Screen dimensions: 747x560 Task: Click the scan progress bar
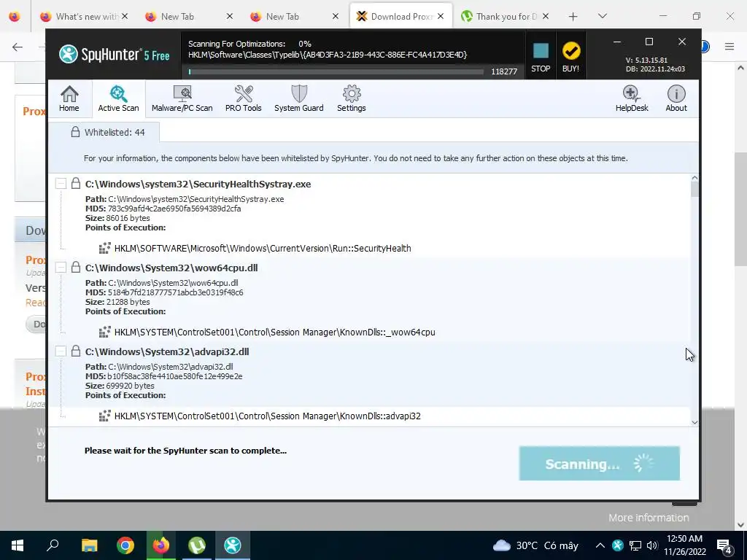coord(336,71)
